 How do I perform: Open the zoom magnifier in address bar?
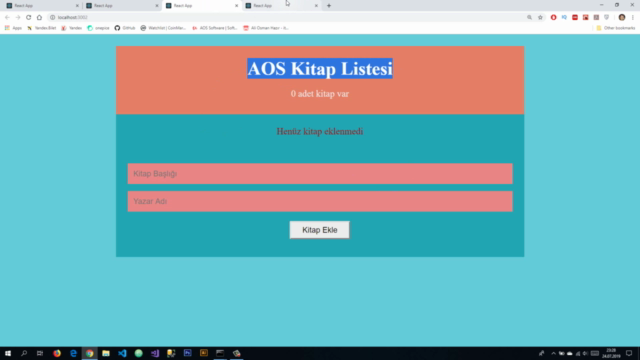pyautogui.click(x=529, y=17)
